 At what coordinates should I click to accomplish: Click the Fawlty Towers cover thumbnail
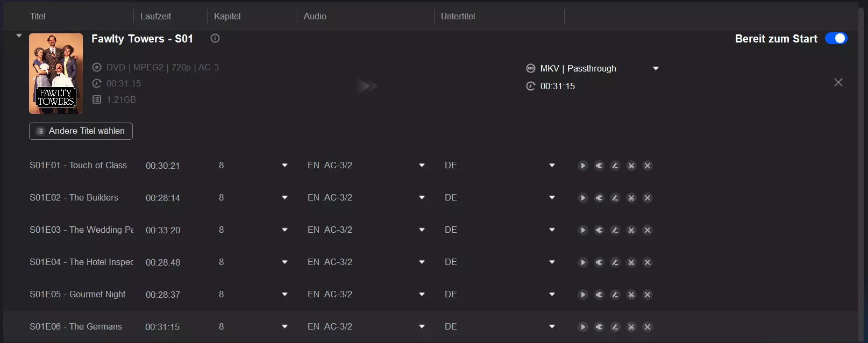pyautogui.click(x=56, y=74)
